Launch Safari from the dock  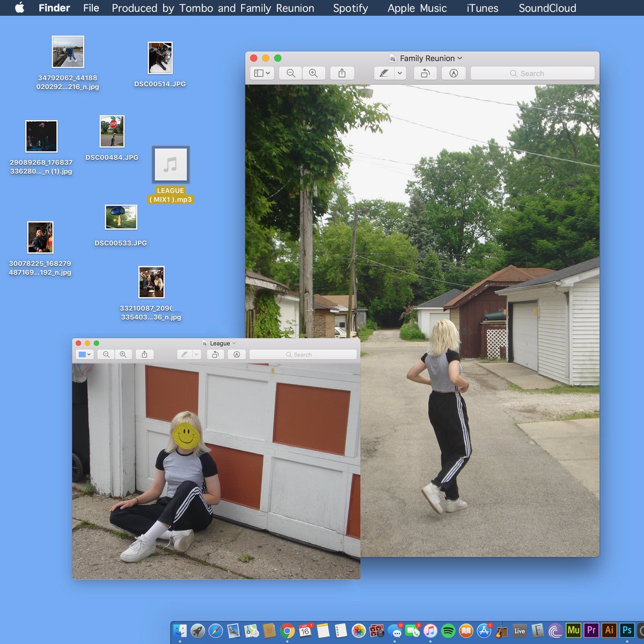pyautogui.click(x=216, y=631)
